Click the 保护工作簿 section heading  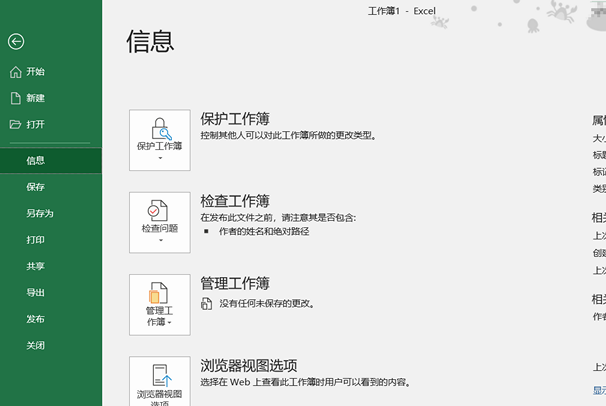pos(235,119)
